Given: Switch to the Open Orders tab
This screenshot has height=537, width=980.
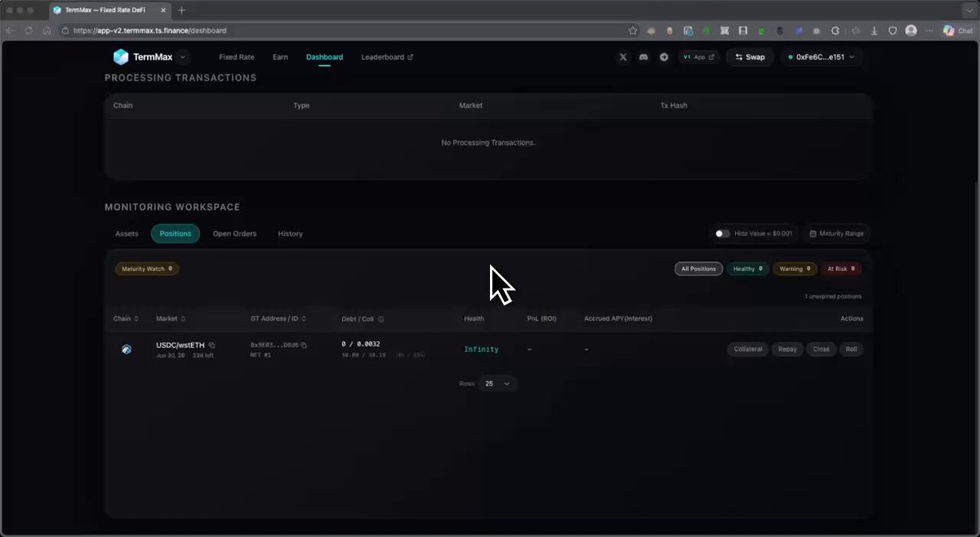Looking at the screenshot, I should [x=234, y=233].
